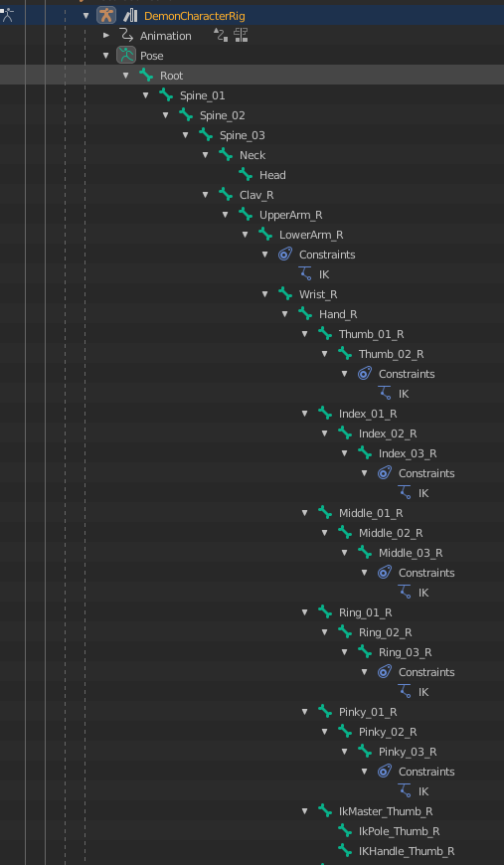Collapse the IkMaster_Thumb_R bone
504x865 pixels.
click(x=305, y=811)
